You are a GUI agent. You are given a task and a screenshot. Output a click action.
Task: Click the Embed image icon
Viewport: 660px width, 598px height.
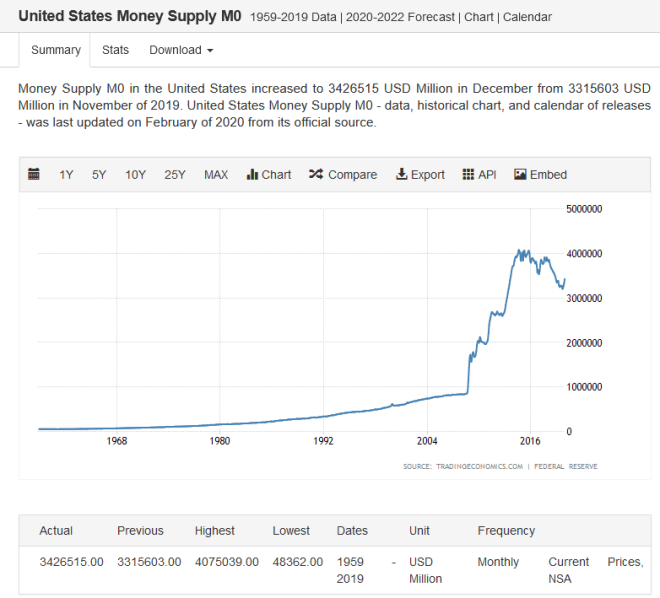(520, 174)
